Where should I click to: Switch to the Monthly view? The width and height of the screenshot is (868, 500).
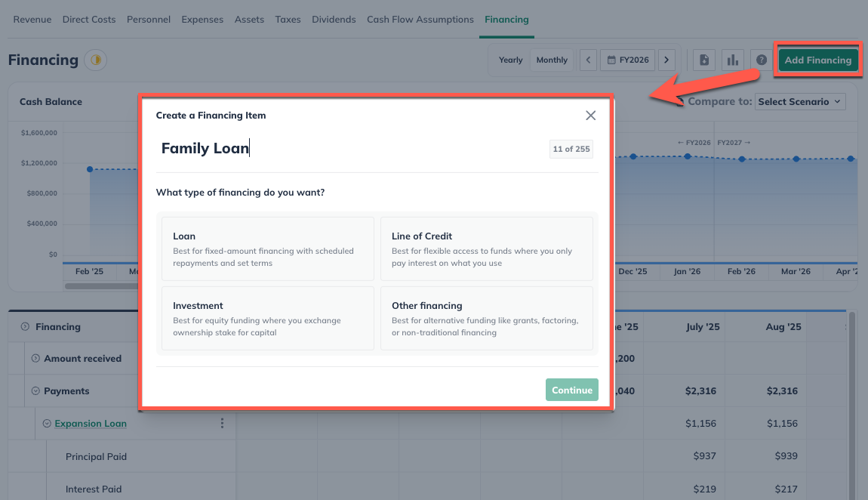pyautogui.click(x=552, y=60)
